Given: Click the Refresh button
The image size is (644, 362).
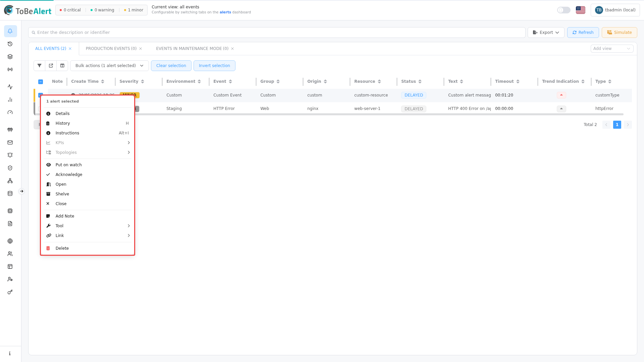Looking at the screenshot, I should (x=583, y=33).
